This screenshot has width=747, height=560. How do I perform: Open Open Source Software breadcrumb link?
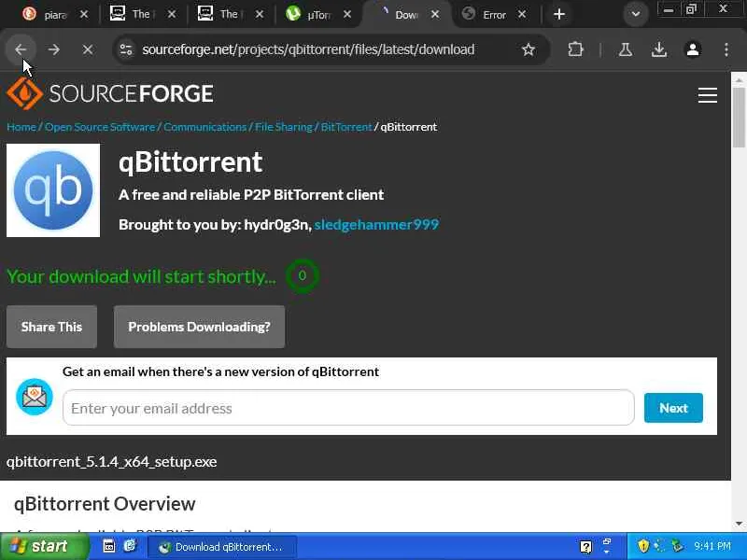pyautogui.click(x=100, y=127)
